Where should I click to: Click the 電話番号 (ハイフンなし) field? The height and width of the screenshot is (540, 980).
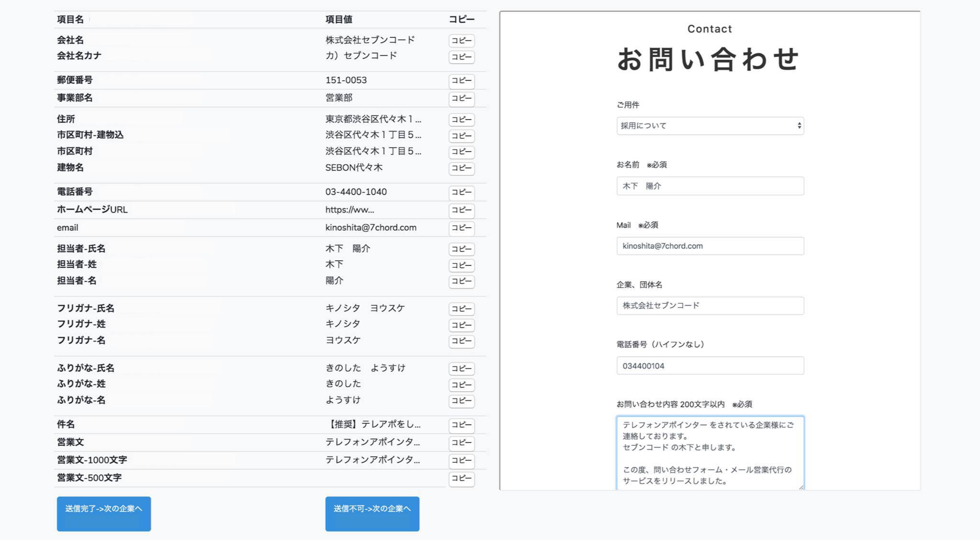[710, 366]
